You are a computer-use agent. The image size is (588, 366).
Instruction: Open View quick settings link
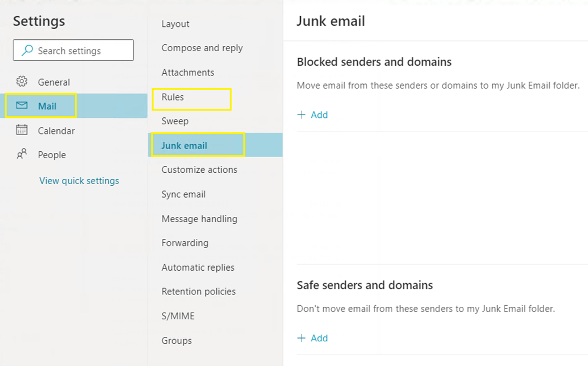(79, 181)
